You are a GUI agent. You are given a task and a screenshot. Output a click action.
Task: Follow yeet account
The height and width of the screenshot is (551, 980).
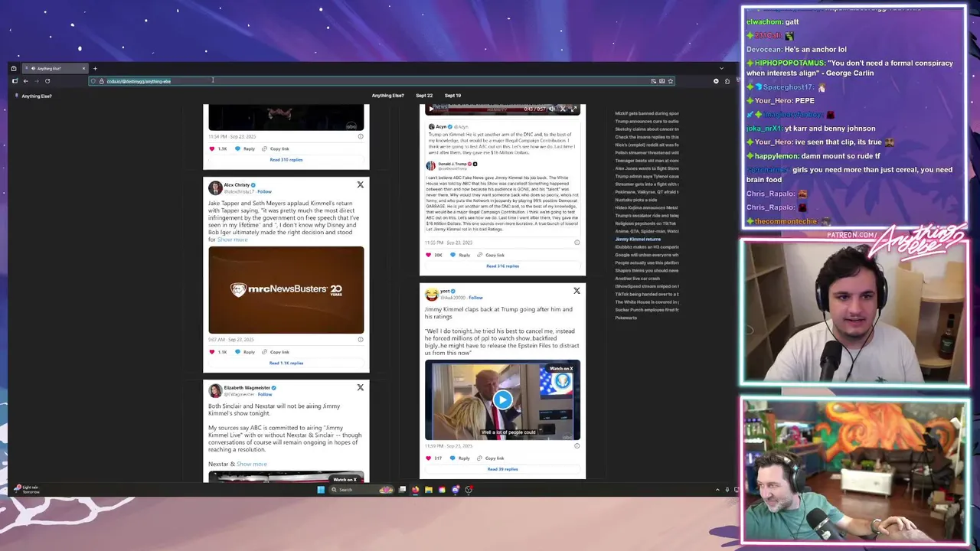[475, 298]
